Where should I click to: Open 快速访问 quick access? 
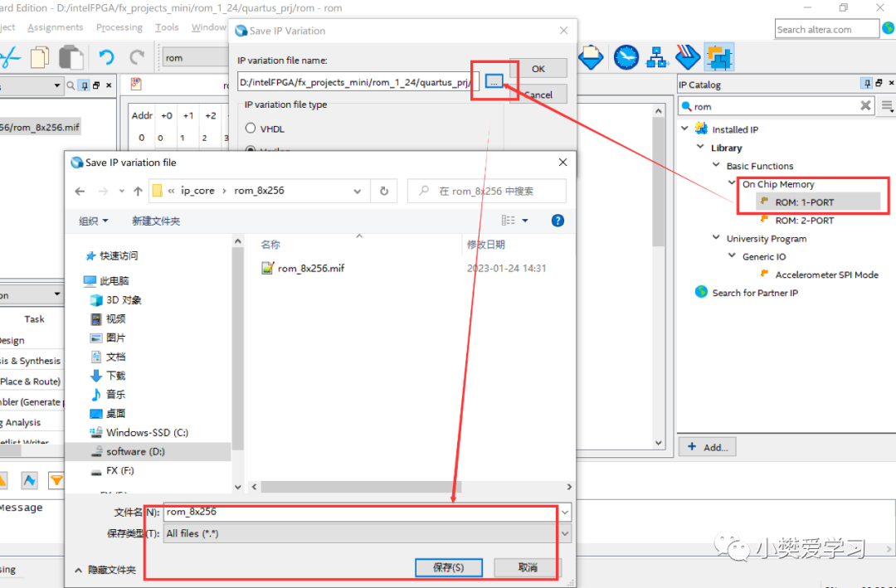click(111, 255)
